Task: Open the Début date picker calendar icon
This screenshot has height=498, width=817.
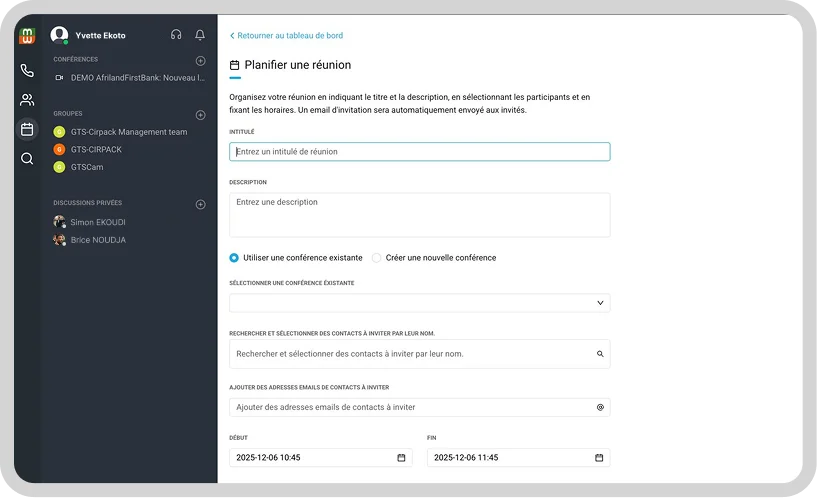Action: pos(401,457)
